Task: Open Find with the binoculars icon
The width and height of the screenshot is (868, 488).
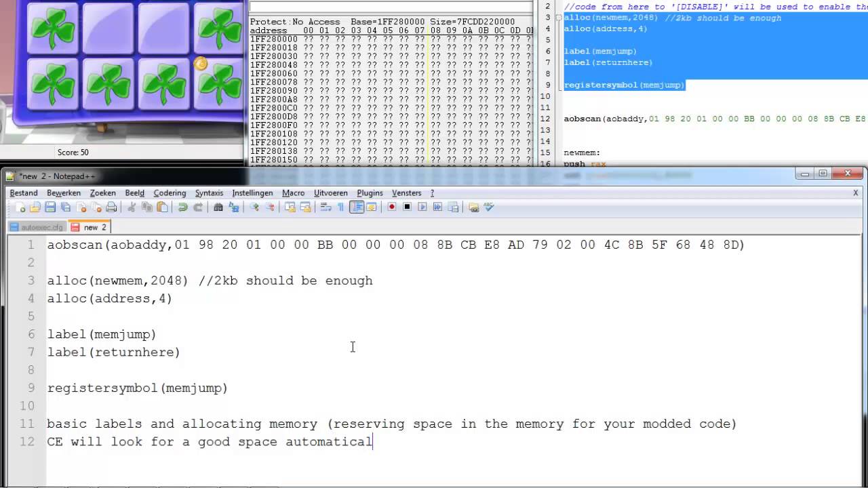Action: point(218,207)
